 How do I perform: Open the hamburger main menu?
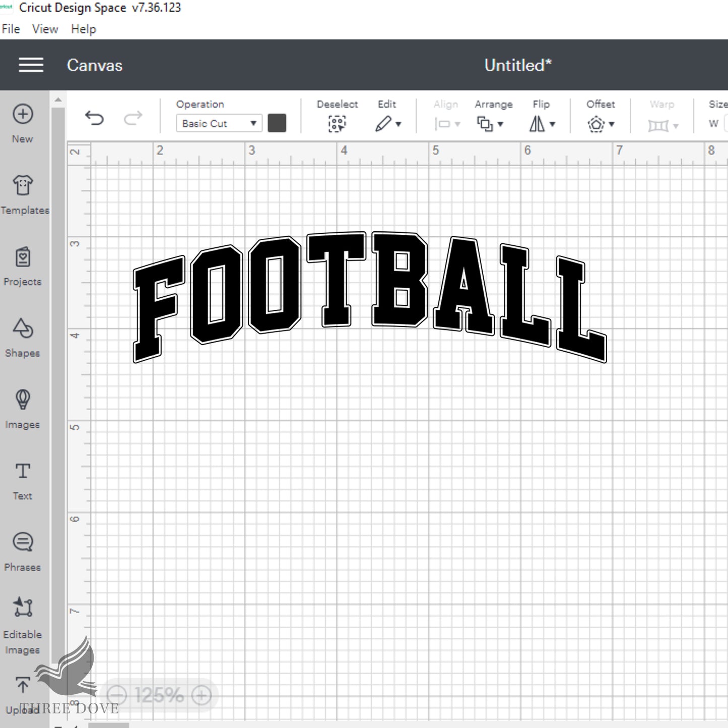(31, 65)
